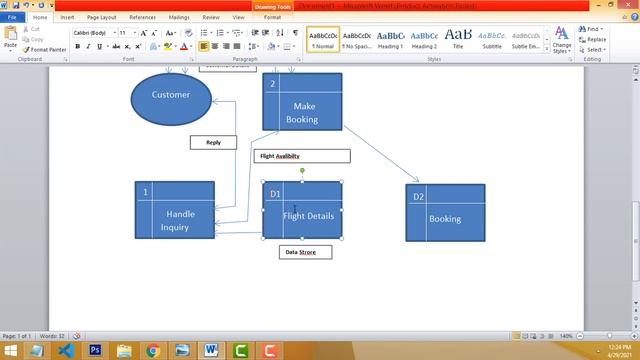The height and width of the screenshot is (360, 640).
Task: Toggle Bold formatting
Action: [x=78, y=47]
